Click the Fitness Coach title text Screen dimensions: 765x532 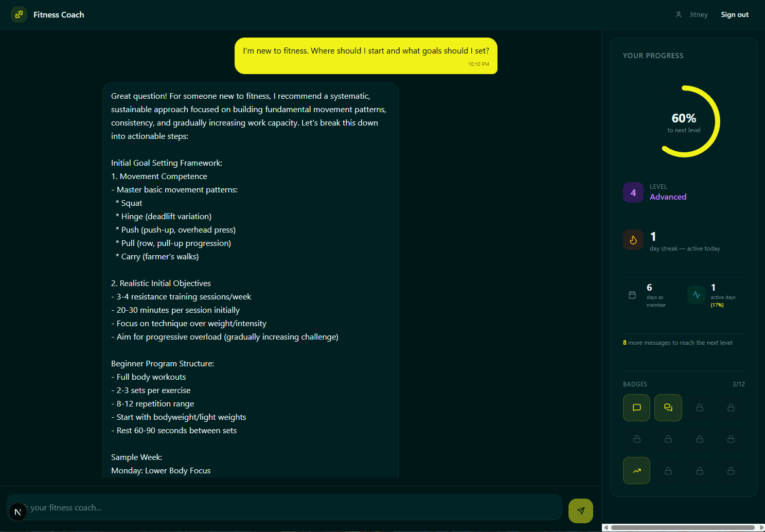59,14
